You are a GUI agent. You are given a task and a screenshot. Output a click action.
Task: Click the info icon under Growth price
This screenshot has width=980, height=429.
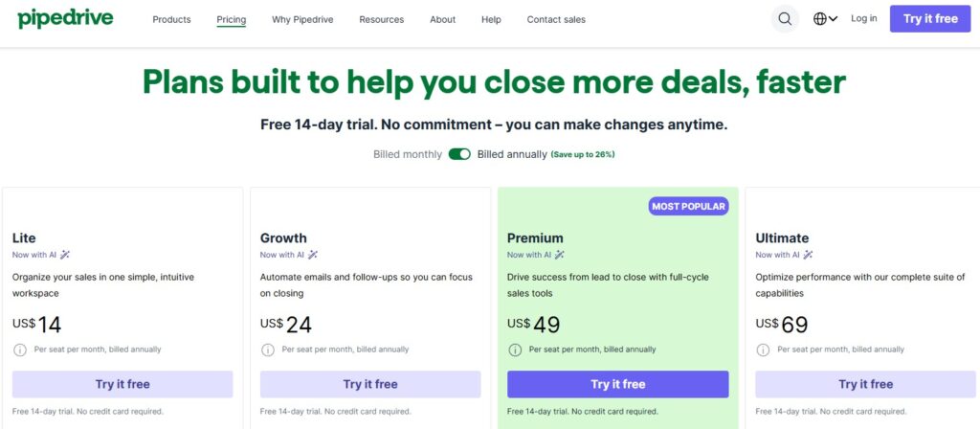click(x=266, y=350)
